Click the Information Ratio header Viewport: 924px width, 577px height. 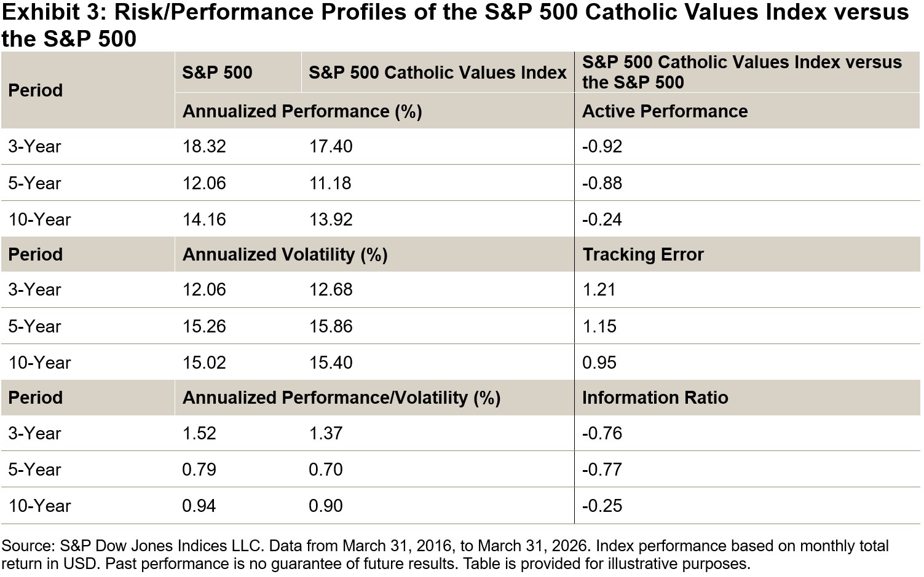click(655, 398)
